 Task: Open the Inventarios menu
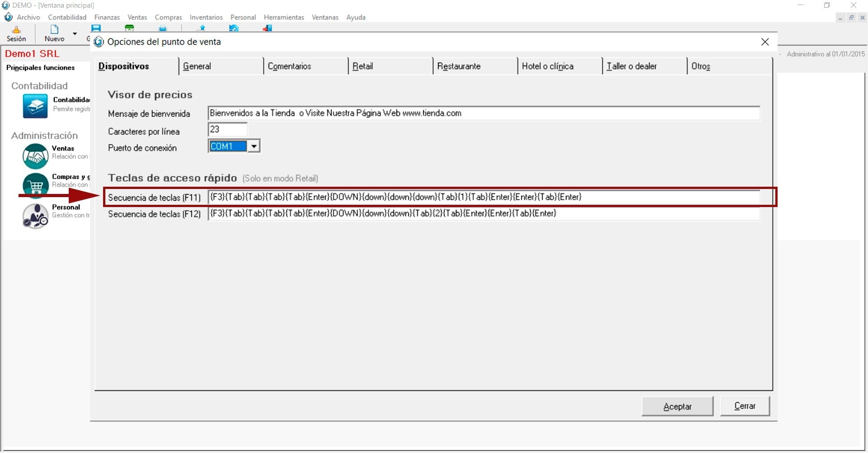tap(206, 17)
